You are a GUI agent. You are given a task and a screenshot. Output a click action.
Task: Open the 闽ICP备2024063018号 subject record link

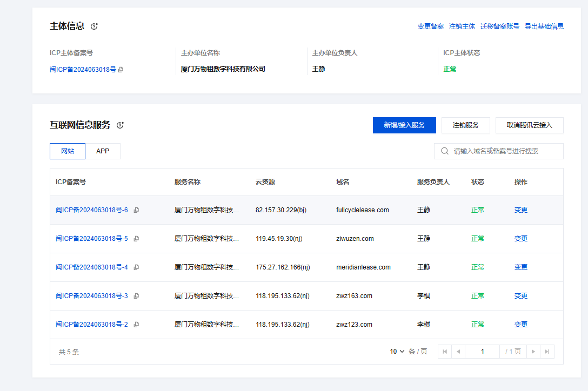[x=83, y=70]
